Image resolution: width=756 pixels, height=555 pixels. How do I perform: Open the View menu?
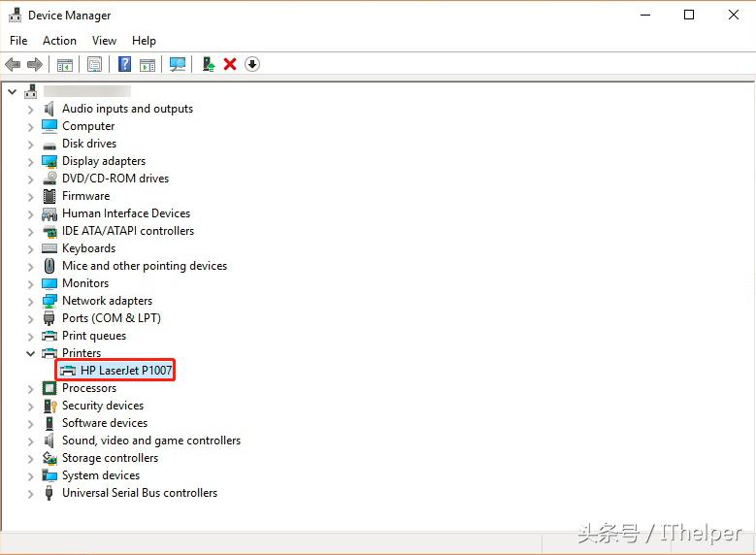click(104, 41)
